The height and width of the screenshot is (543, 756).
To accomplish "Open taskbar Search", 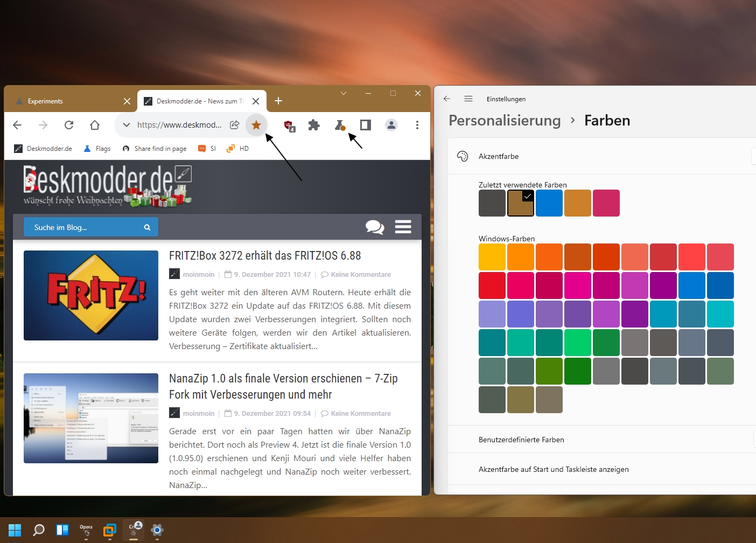I will (39, 530).
